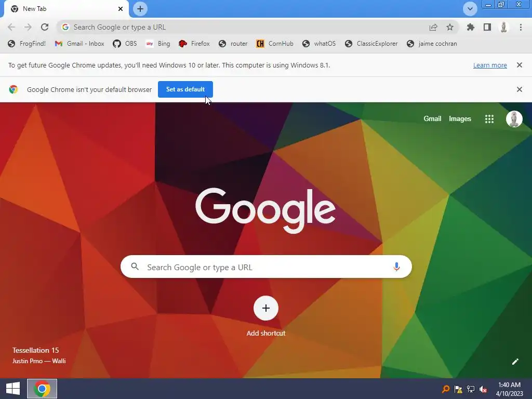Viewport: 532px width, 399px height.
Task: Click the Chrome taskbar icon
Action: pos(42,389)
